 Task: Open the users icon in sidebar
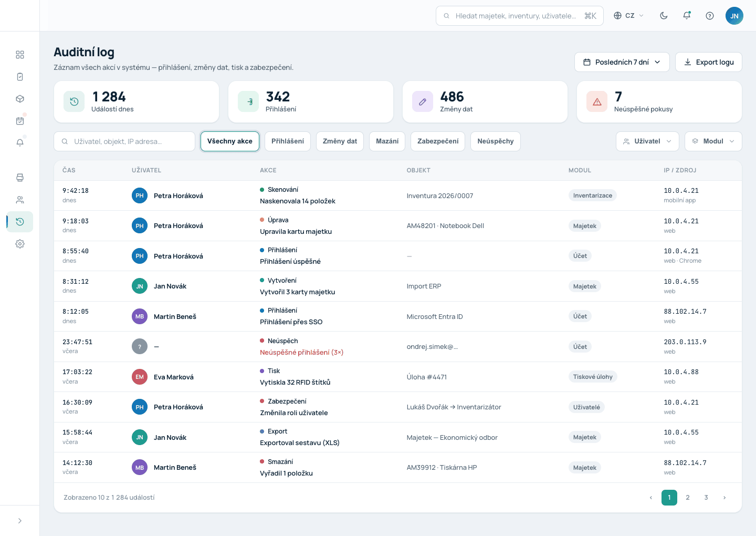[20, 200]
